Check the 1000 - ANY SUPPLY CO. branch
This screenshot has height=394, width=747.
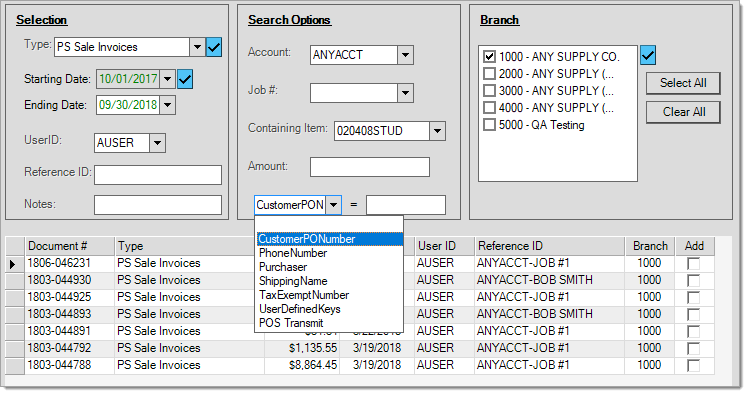coord(489,57)
